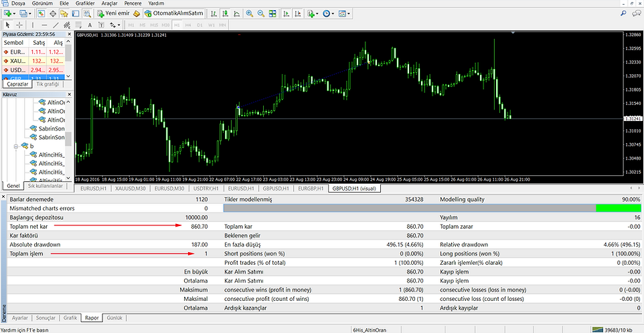Screen dimensions: 644x333
Task: Select the trendline drawing tool
Action: pyautogui.click(x=56, y=25)
